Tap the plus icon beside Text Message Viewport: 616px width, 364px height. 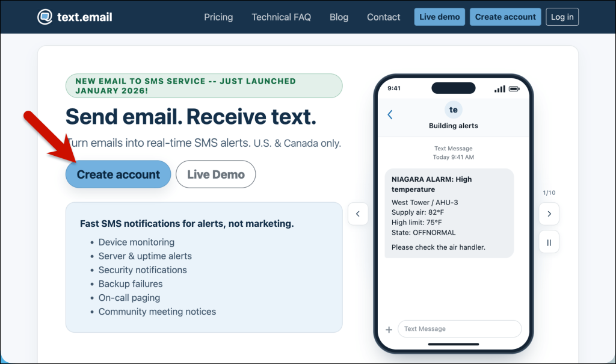point(389,330)
